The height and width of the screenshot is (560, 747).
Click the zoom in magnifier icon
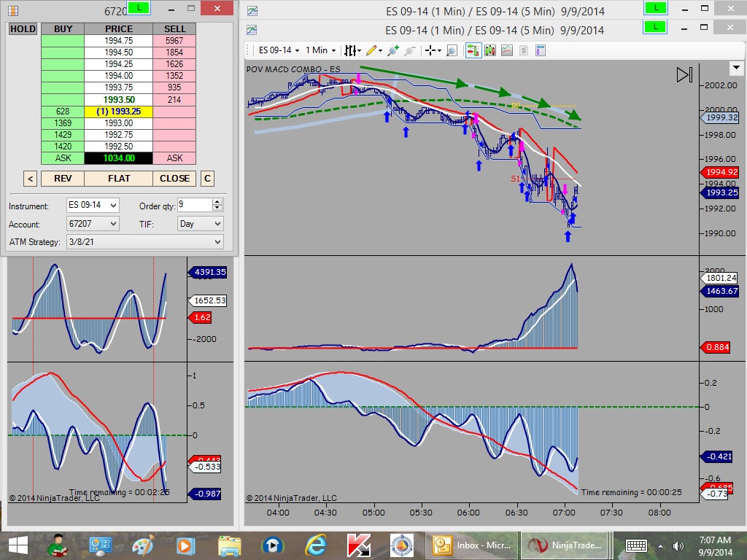(393, 50)
